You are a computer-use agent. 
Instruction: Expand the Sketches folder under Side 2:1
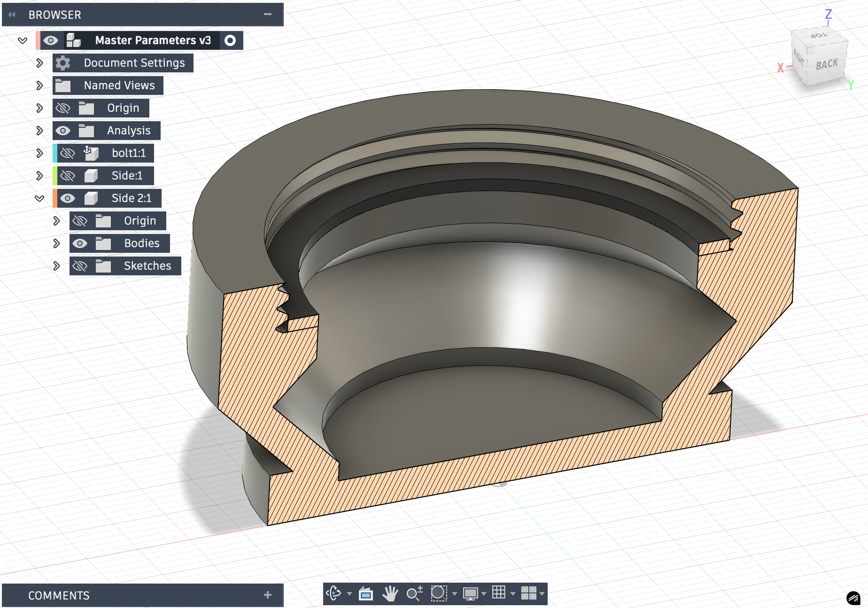click(x=57, y=265)
